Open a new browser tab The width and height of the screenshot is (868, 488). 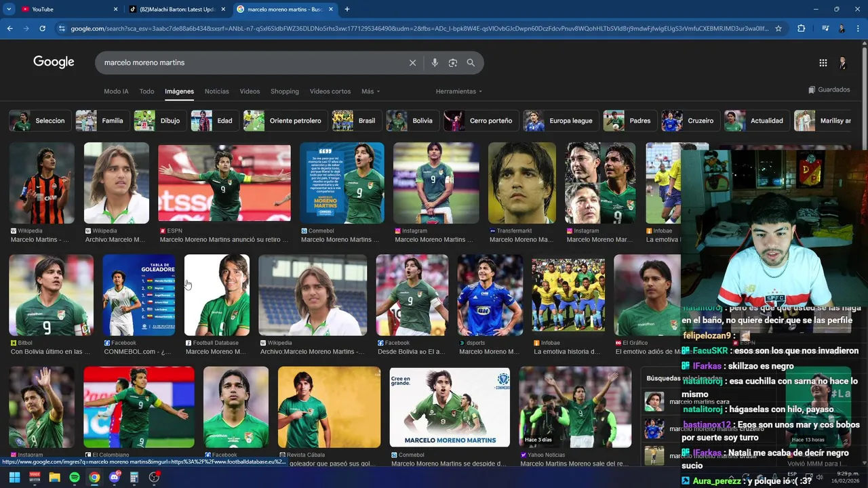(347, 9)
